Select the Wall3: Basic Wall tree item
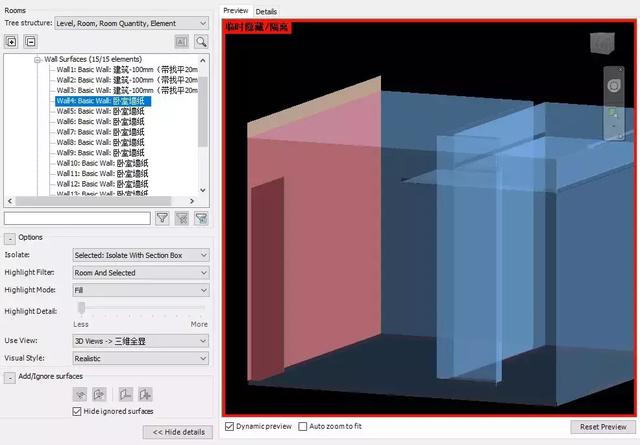The width and height of the screenshot is (640, 445). pyautogui.click(x=127, y=90)
